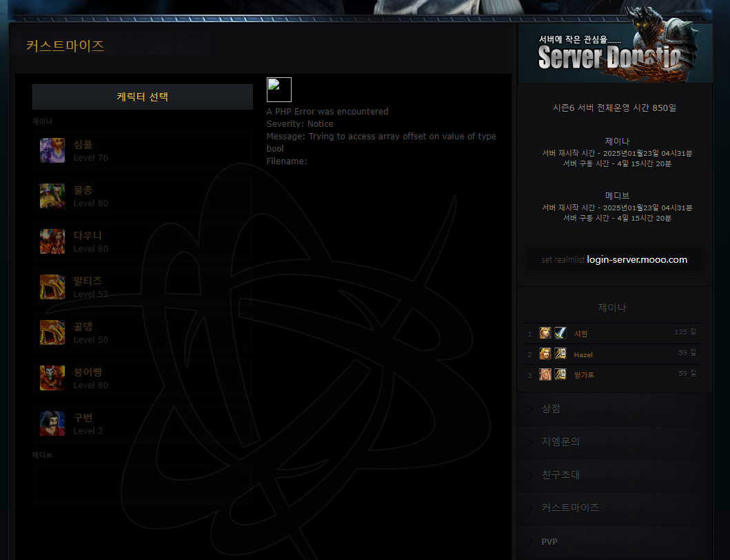Click the 물총 character name
Image resolution: width=730 pixels, height=560 pixels.
point(83,190)
